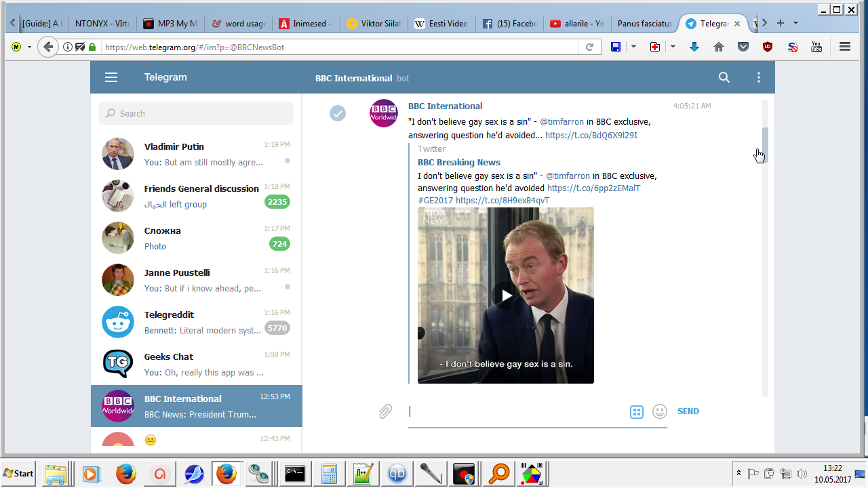Open the Janne Puustelli chat
This screenshot has width=868, height=488.
coord(197,280)
